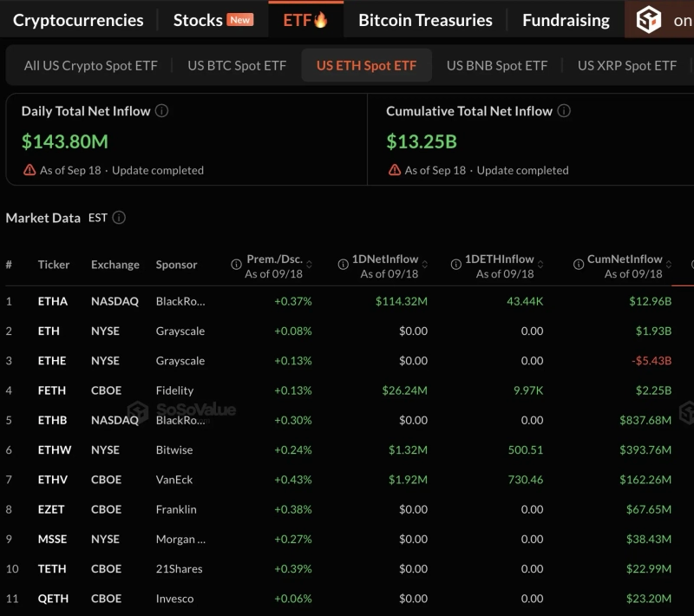This screenshot has height=616, width=694.
Task: Click $837.68M cumulative inflow for ETHB
Action: tap(645, 420)
